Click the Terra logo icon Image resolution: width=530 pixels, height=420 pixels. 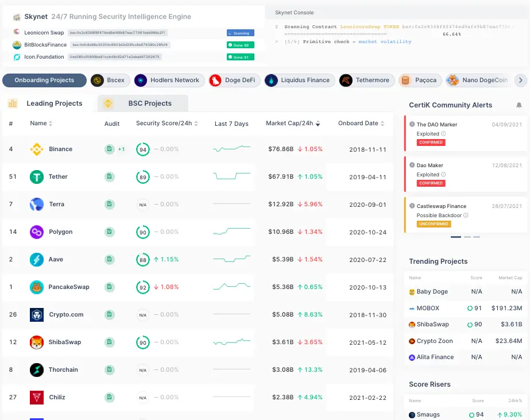coord(37,204)
